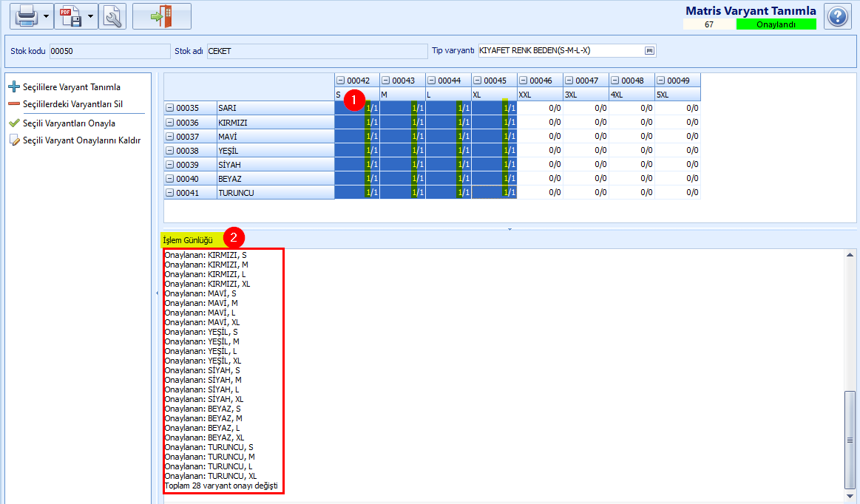Select Seçililerdeki Varyantları Sil

pos(73,104)
